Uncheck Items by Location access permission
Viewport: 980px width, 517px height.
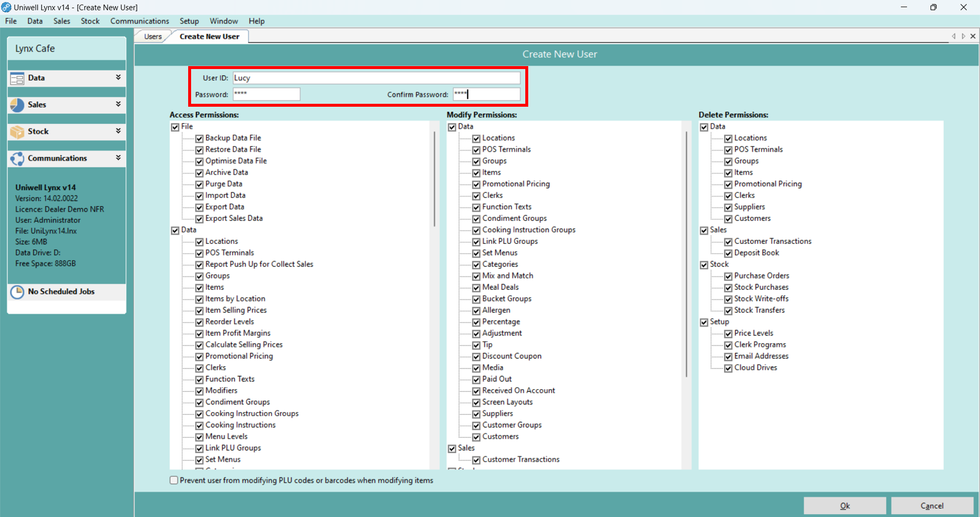(x=199, y=299)
